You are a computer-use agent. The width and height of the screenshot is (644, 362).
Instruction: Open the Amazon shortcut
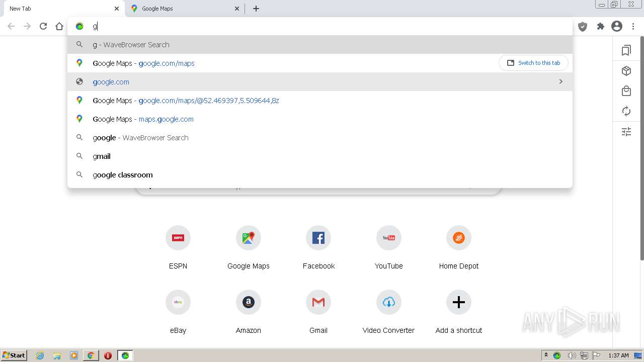(x=249, y=302)
